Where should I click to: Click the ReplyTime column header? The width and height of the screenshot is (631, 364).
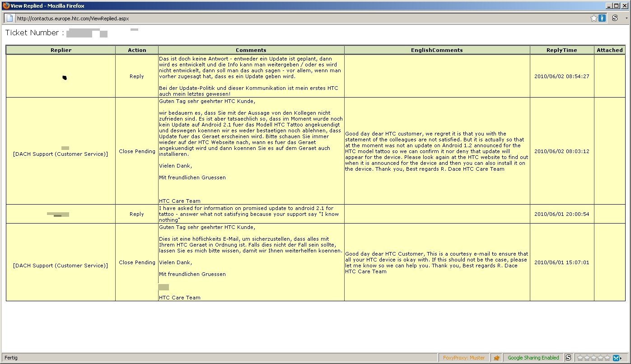coord(562,50)
